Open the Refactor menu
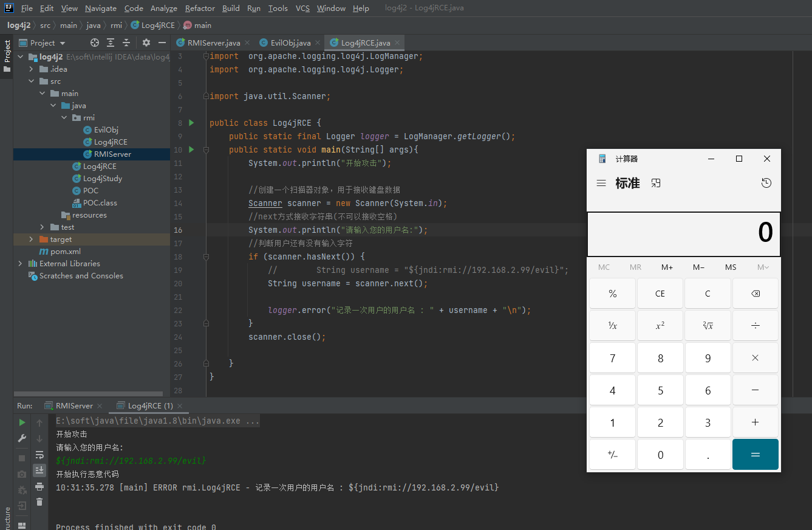 pos(200,8)
